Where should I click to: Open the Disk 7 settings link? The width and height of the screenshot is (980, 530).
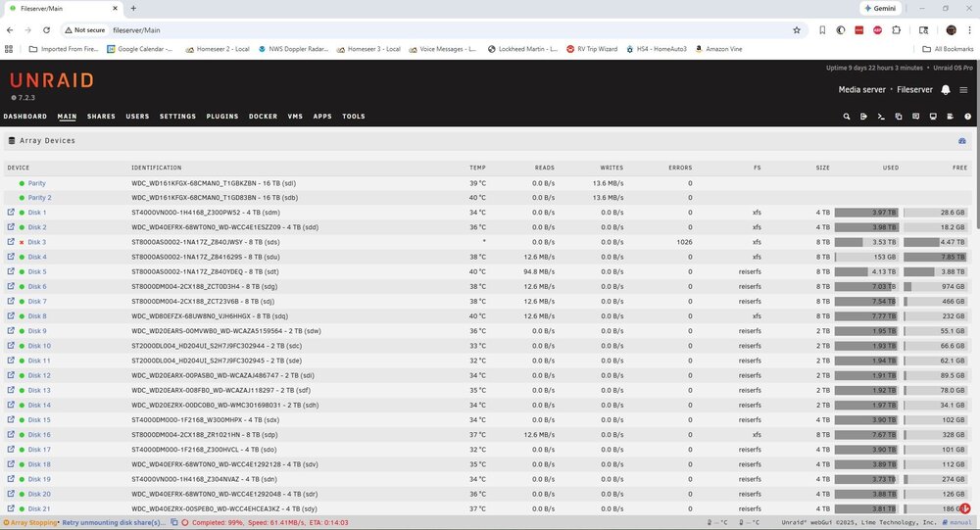37,302
